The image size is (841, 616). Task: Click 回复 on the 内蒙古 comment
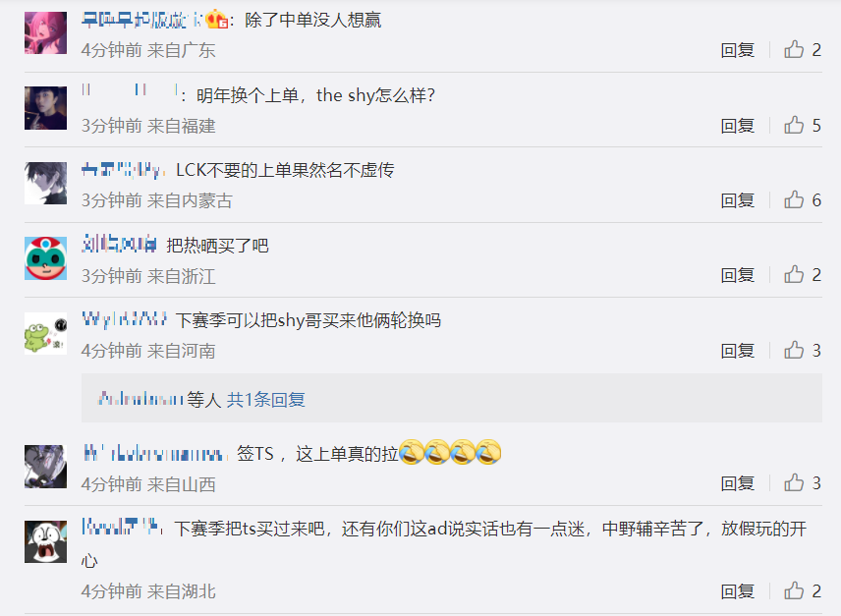click(x=738, y=200)
